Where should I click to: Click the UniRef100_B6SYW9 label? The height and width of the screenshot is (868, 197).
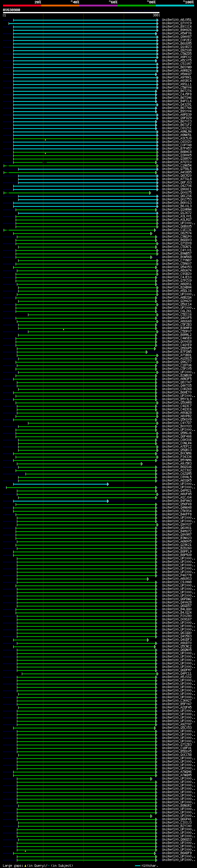tap(176, 67)
